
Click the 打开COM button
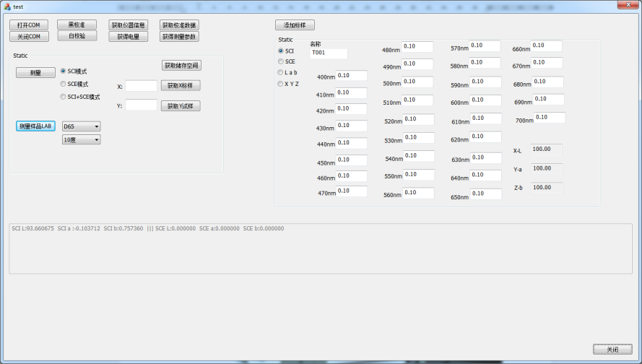click(x=29, y=25)
